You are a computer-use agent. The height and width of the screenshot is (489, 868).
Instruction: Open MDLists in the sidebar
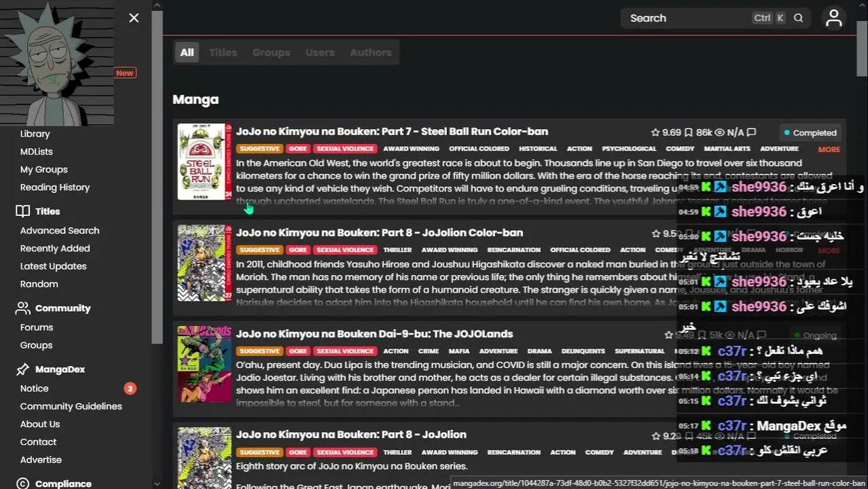37,151
